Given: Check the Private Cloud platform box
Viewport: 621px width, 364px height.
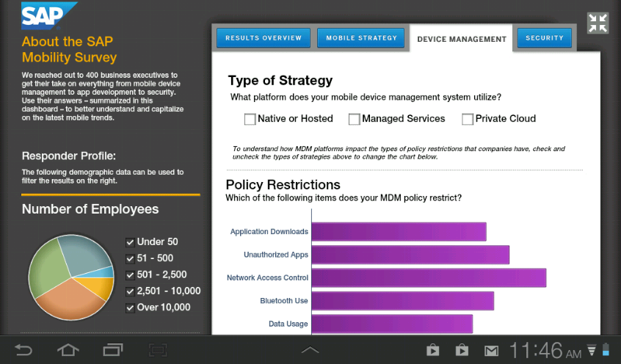Looking at the screenshot, I should (x=468, y=119).
